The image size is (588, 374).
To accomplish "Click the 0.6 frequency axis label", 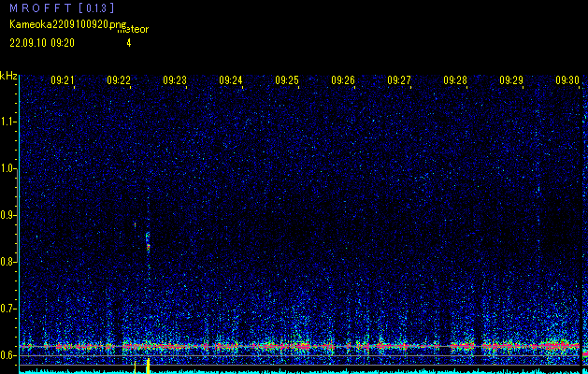I will (x=7, y=355).
